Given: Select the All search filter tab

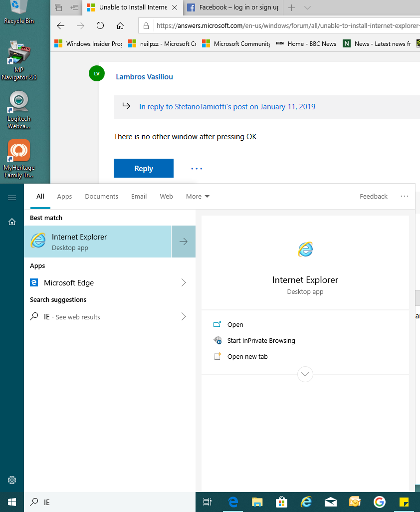Looking at the screenshot, I should coord(40,196).
